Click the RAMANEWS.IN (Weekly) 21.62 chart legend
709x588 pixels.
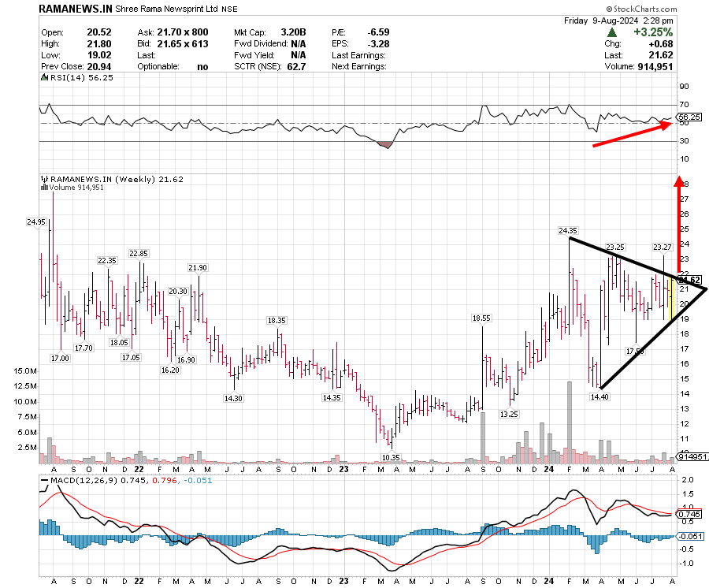pos(117,179)
